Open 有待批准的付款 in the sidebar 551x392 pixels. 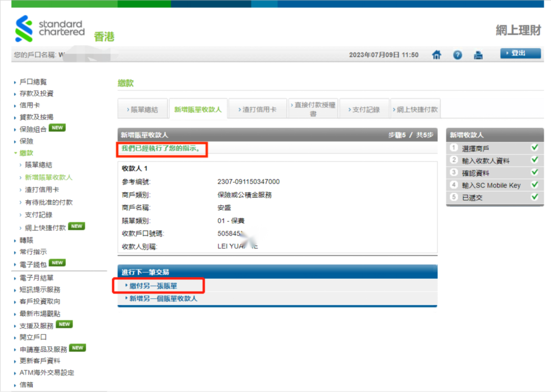point(49,202)
